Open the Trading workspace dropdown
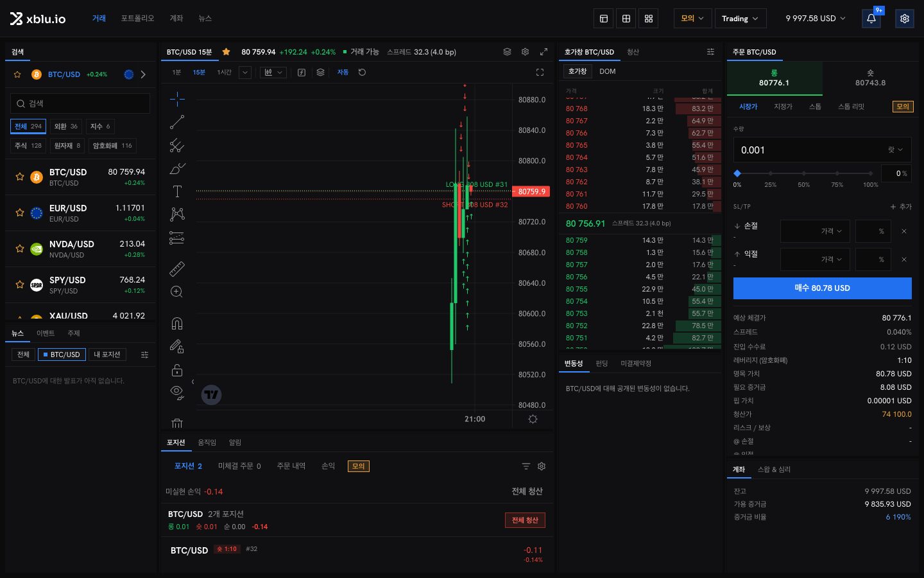 (x=740, y=19)
